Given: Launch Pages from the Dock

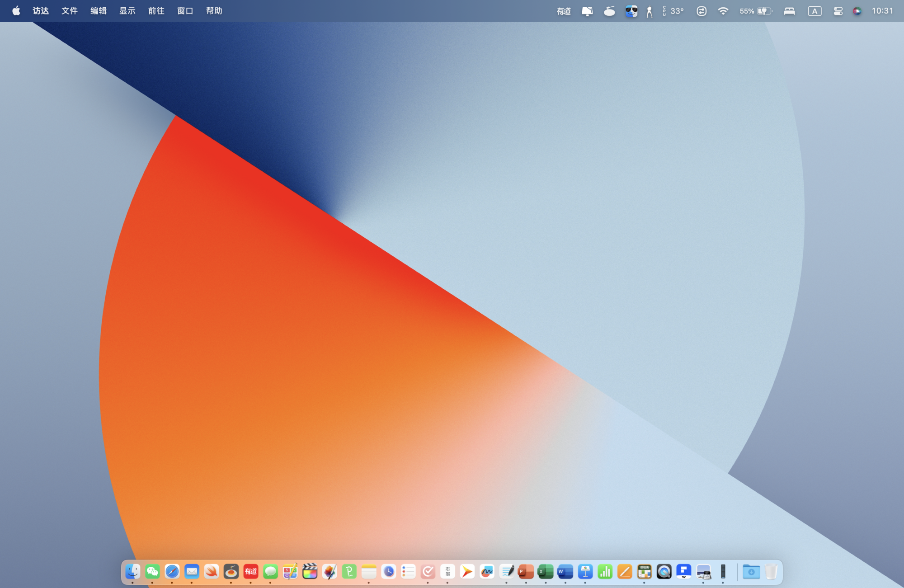Looking at the screenshot, I should point(625,572).
